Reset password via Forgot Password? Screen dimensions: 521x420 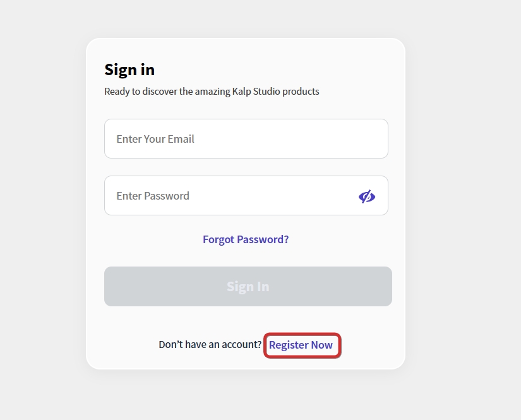[x=246, y=239]
